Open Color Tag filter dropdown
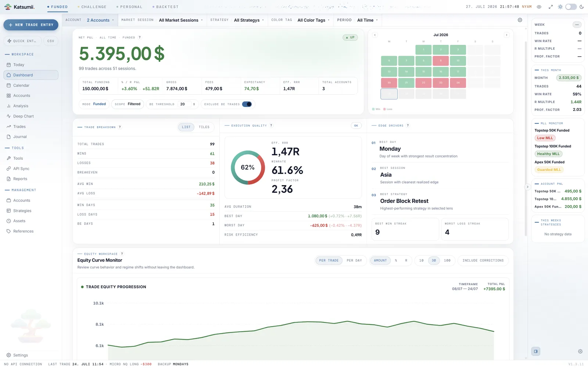Viewport: 588px width, 368px height. click(300, 20)
